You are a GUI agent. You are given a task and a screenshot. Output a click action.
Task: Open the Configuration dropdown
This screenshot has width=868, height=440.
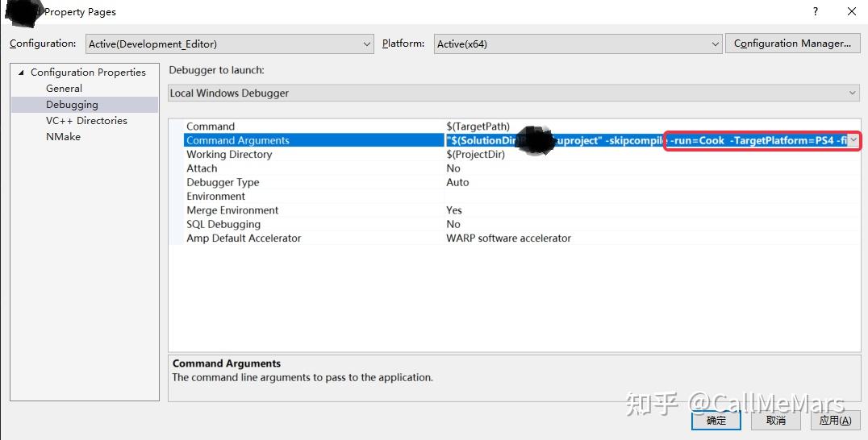pos(230,44)
